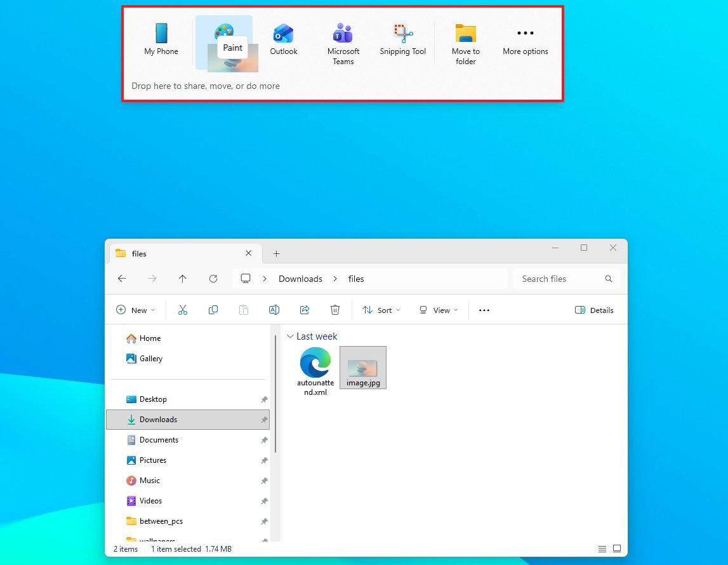Open the New item dropdown
This screenshot has width=728, height=565.
click(136, 310)
